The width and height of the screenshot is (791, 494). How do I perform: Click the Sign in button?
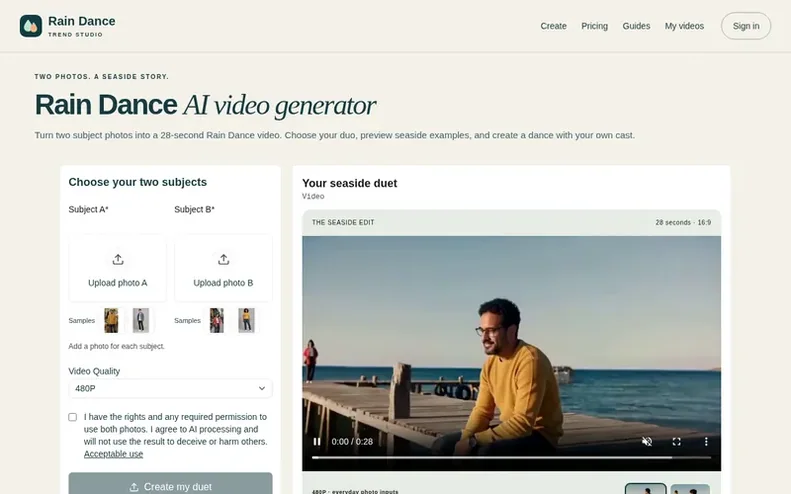(x=746, y=26)
